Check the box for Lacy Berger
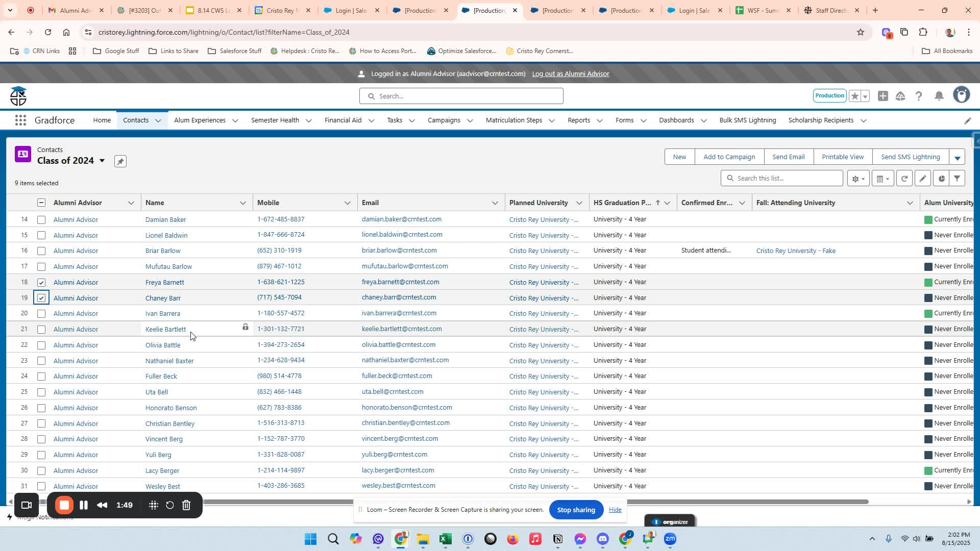This screenshot has height=551, width=980. pos(41,471)
